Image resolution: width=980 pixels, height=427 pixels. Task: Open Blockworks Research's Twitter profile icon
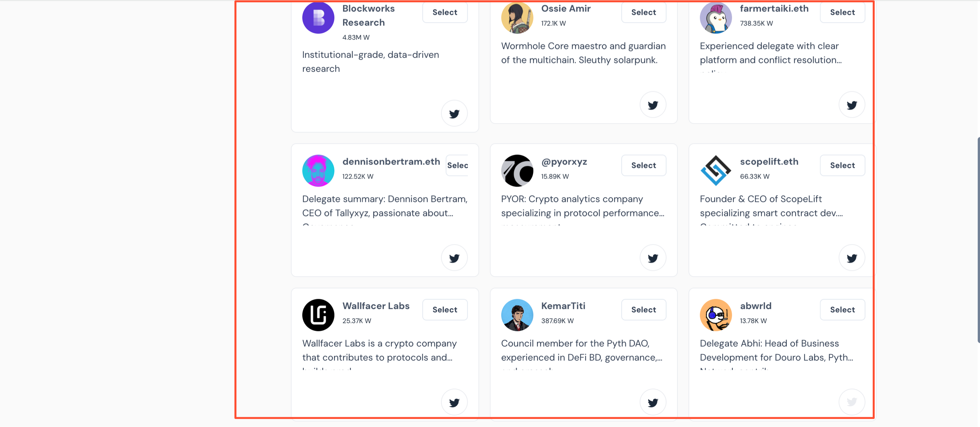454,113
